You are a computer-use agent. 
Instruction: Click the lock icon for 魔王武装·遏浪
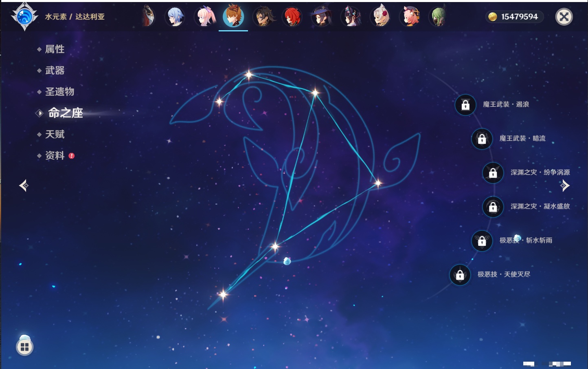coord(465,105)
